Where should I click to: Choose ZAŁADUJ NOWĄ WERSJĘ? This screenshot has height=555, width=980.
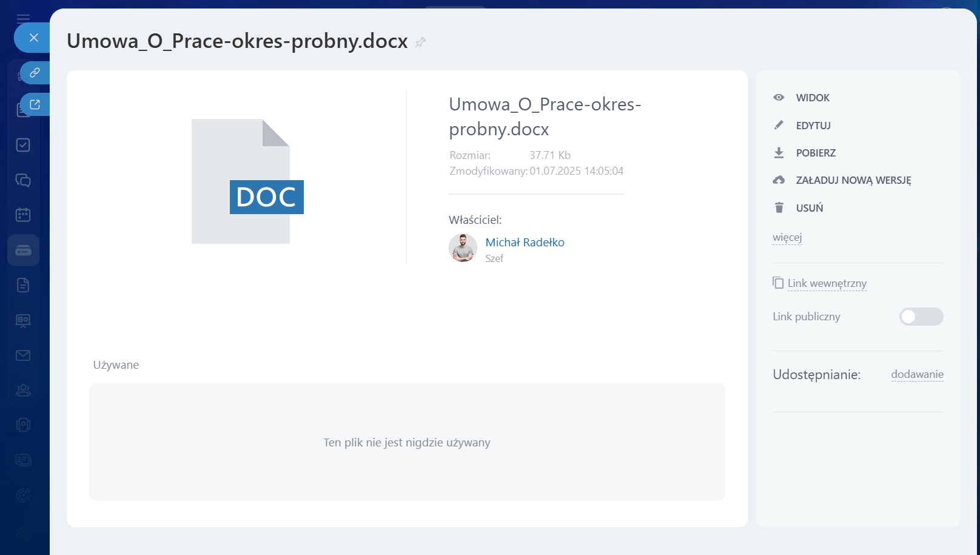[853, 180]
